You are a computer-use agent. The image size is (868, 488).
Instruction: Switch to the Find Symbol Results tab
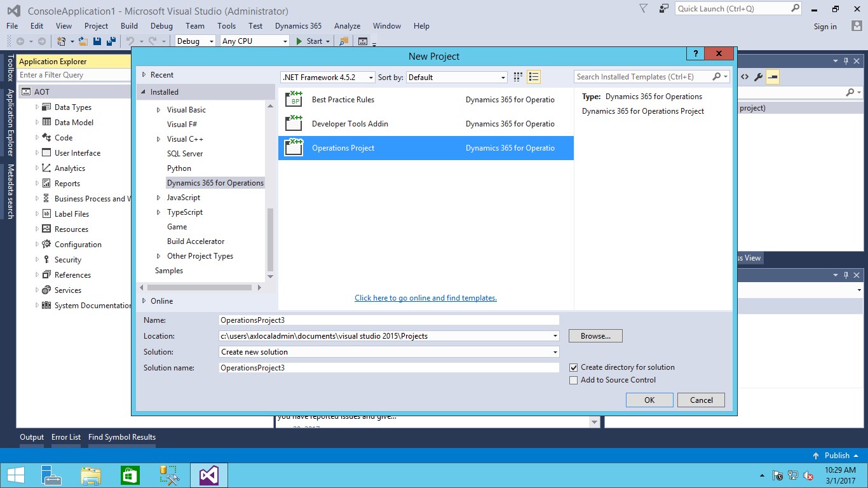(122, 437)
